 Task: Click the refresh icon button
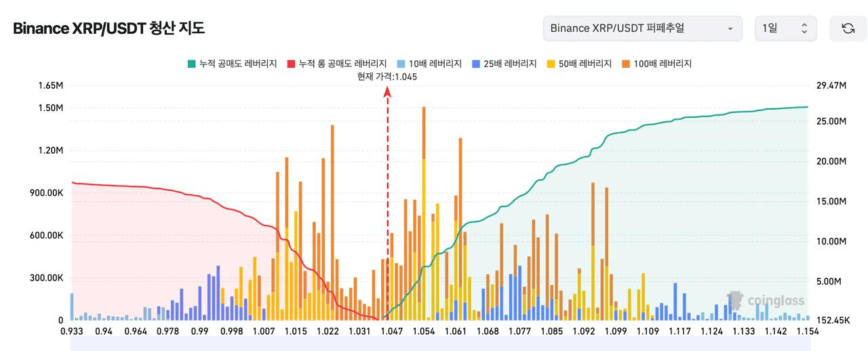click(x=848, y=28)
